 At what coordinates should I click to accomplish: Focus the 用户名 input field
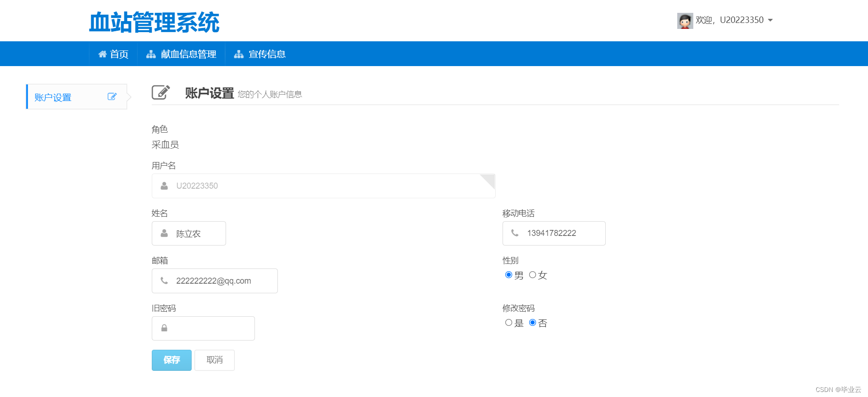click(324, 186)
